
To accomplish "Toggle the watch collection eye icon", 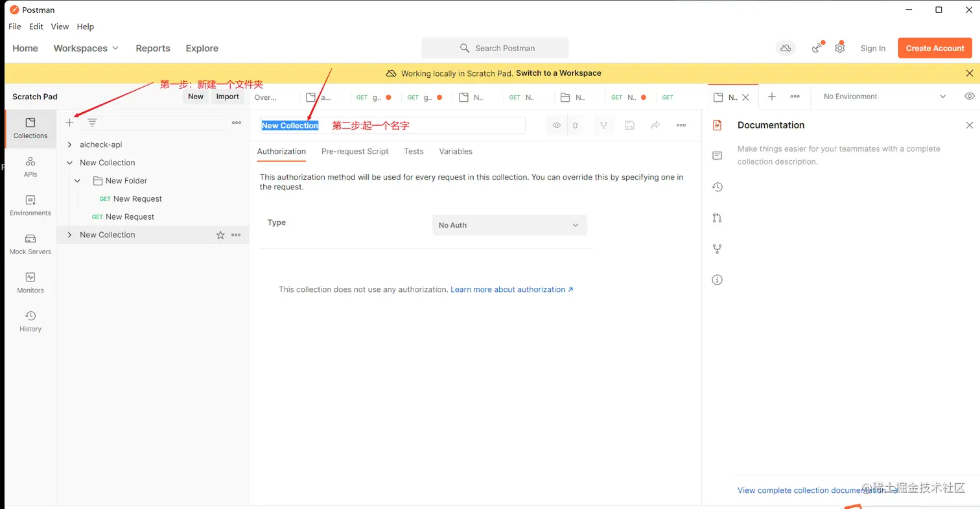I will [x=556, y=125].
